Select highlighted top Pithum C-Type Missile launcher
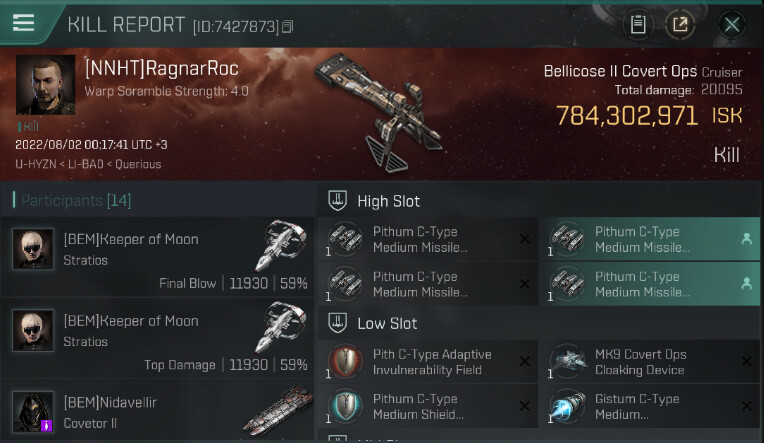 pos(649,239)
